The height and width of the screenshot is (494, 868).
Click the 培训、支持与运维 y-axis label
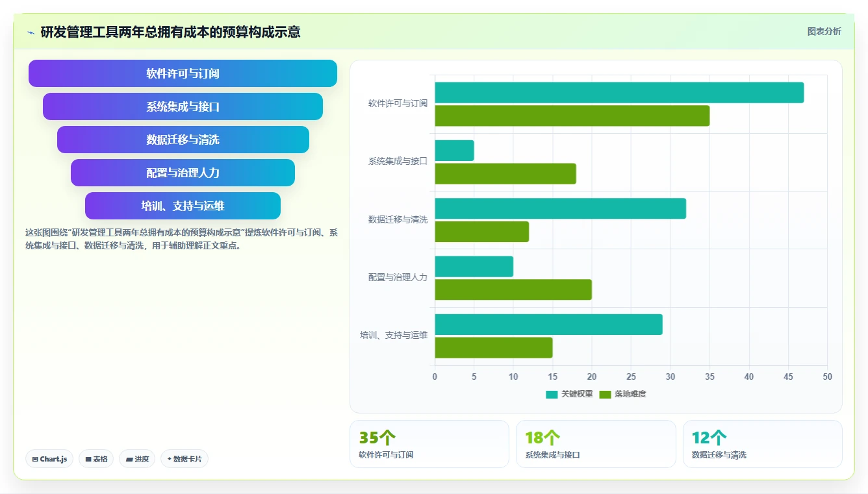pos(394,335)
